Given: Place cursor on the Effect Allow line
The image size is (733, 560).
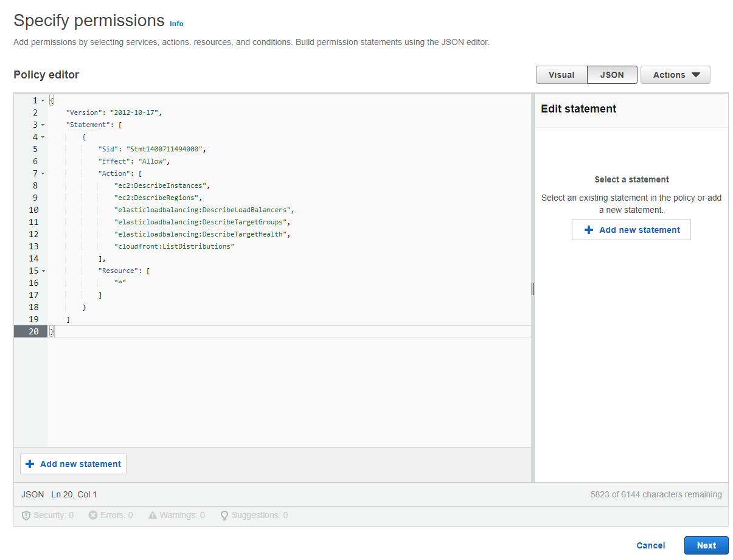Looking at the screenshot, I should coord(134,161).
